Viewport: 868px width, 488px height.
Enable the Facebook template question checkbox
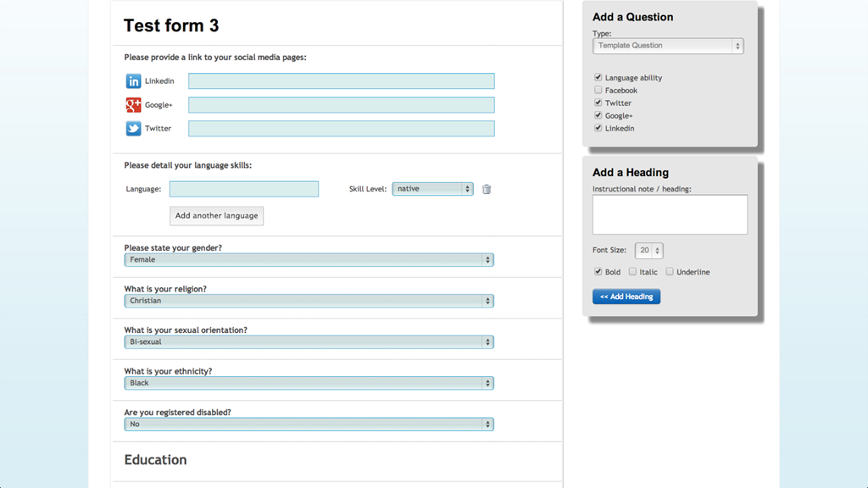[x=598, y=90]
